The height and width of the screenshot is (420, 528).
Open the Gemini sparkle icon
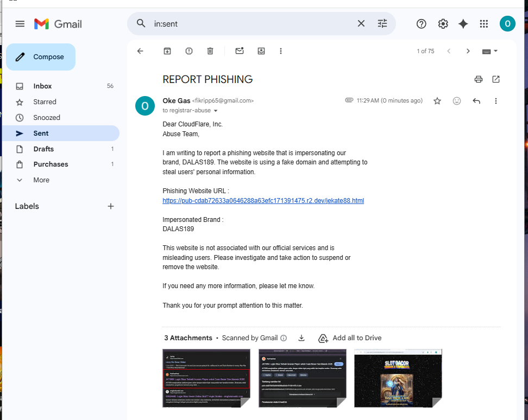tap(463, 24)
